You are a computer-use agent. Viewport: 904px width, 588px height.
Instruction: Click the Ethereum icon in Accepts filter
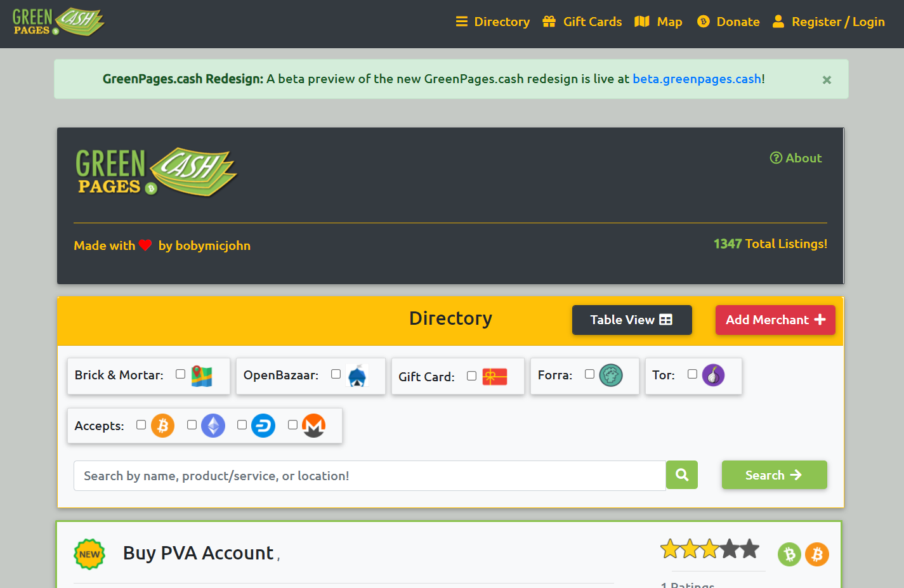(213, 426)
